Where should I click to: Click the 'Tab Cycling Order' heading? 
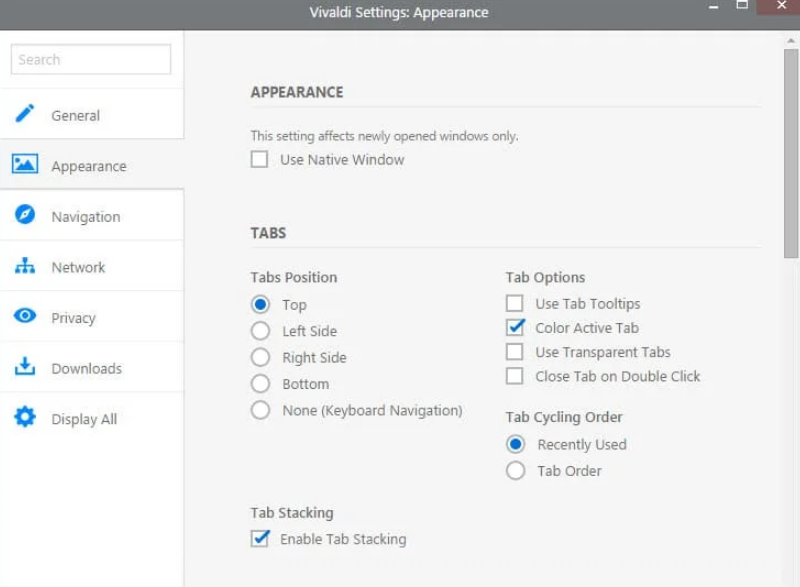click(564, 417)
